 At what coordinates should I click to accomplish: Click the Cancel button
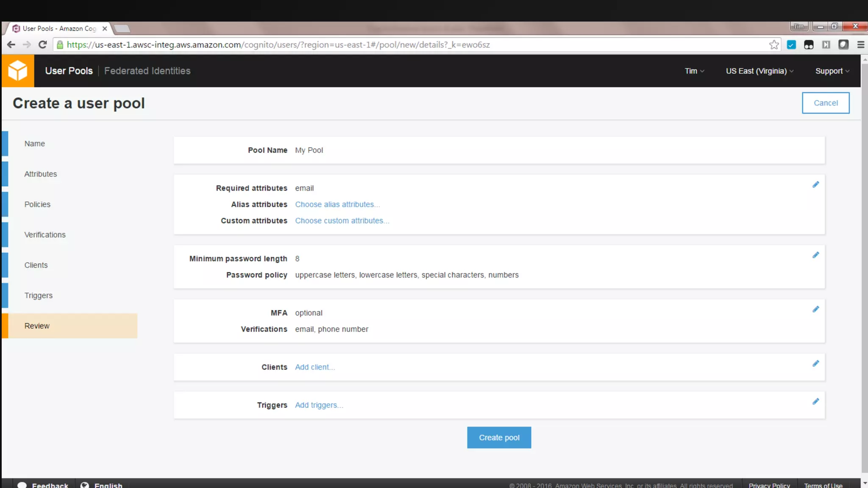825,103
